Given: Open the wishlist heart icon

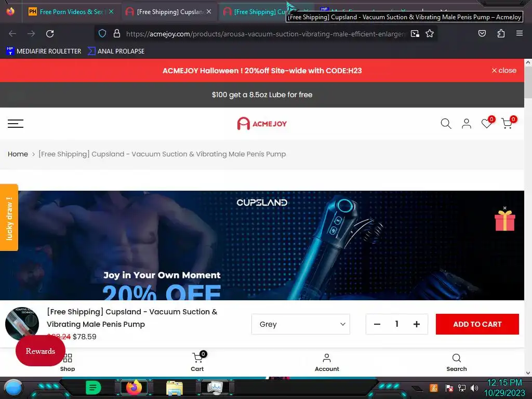Looking at the screenshot, I should coord(487,123).
